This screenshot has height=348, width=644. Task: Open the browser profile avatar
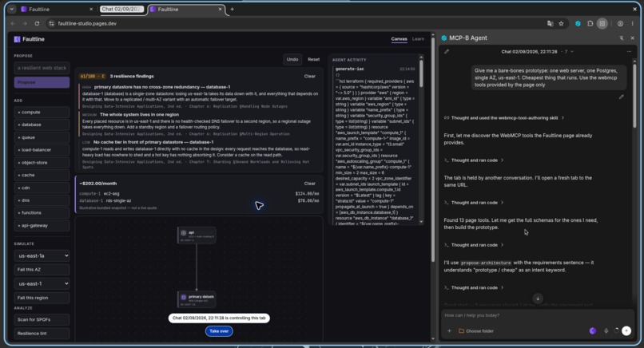coord(620,23)
